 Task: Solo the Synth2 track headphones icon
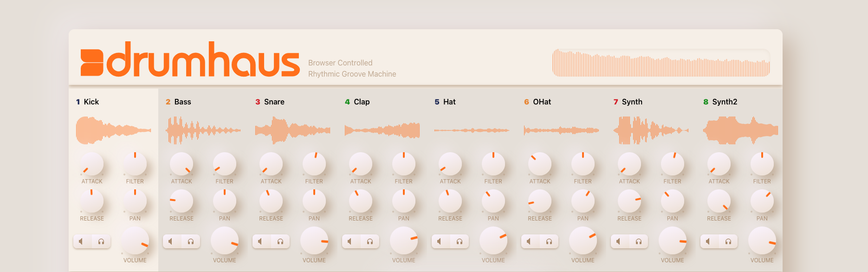click(728, 241)
